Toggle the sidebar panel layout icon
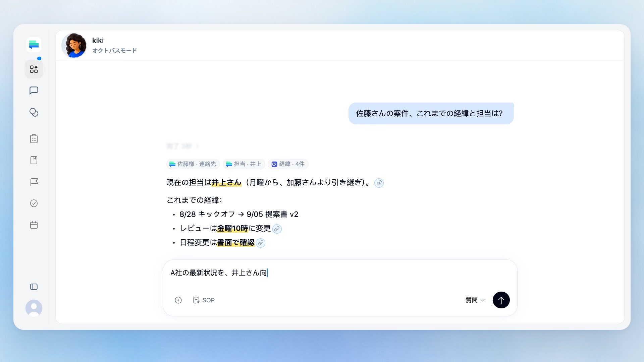The height and width of the screenshot is (362, 644). 34,287
